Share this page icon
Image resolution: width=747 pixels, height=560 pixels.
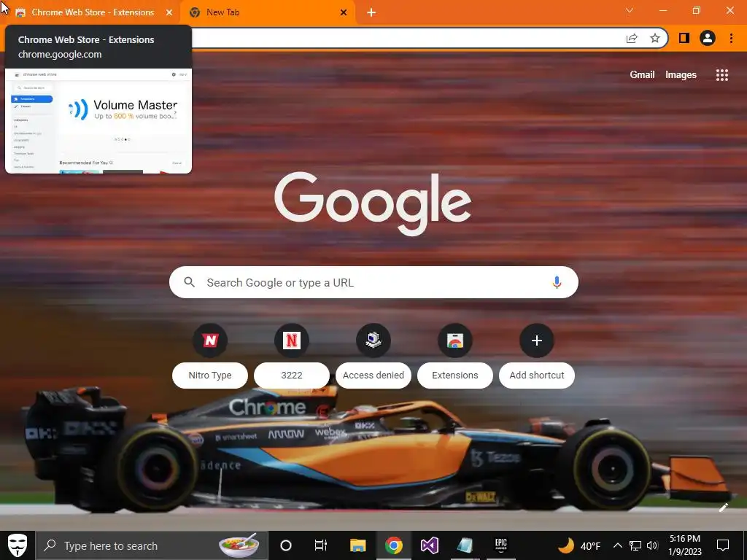pyautogui.click(x=632, y=38)
